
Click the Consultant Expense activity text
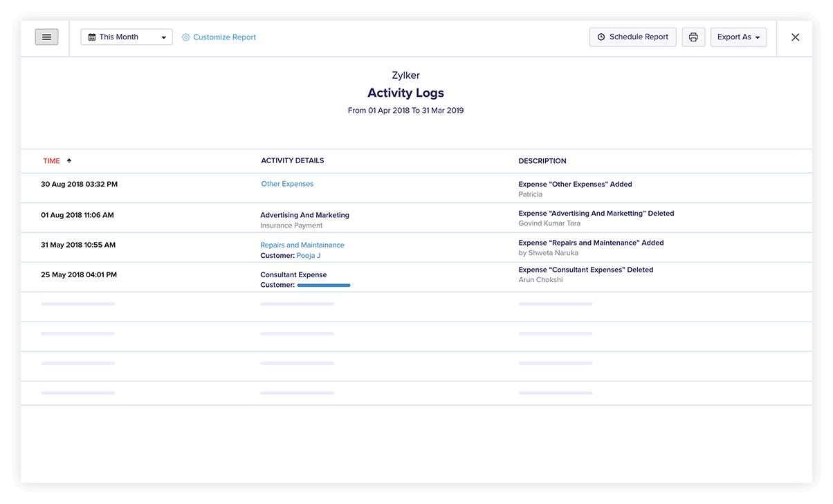pyautogui.click(x=293, y=274)
